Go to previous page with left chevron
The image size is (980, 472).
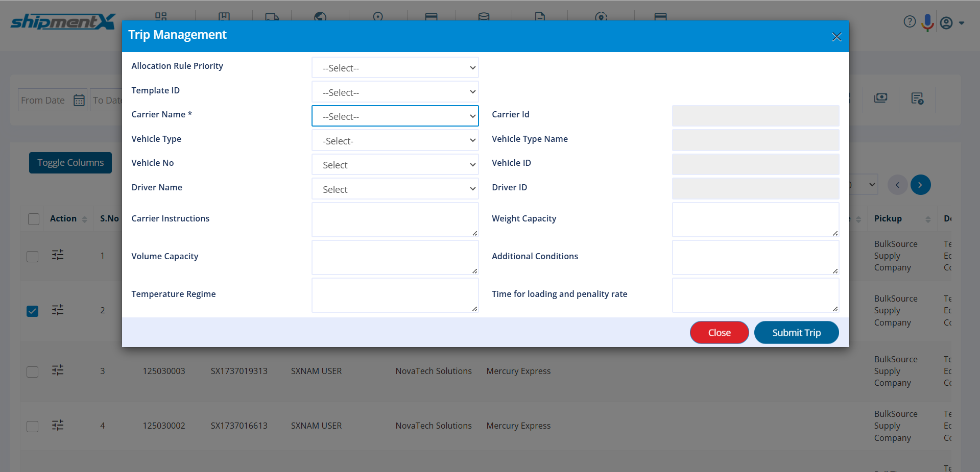[897, 185]
